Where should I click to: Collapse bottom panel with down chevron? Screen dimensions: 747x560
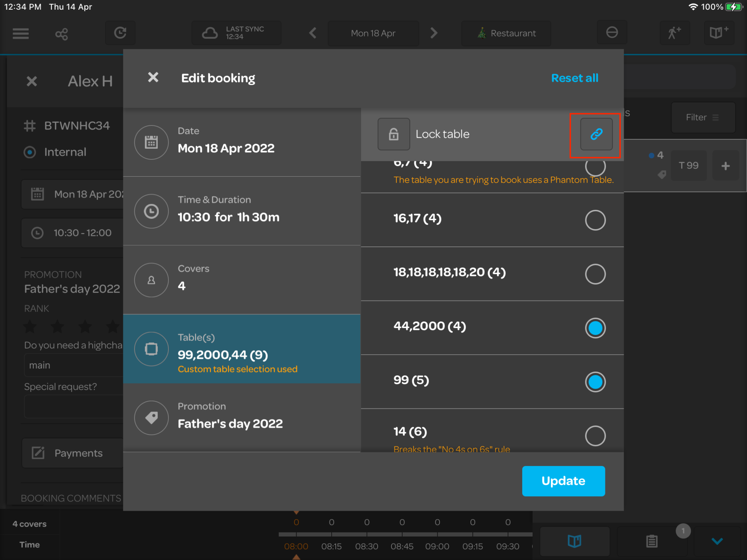point(717,541)
